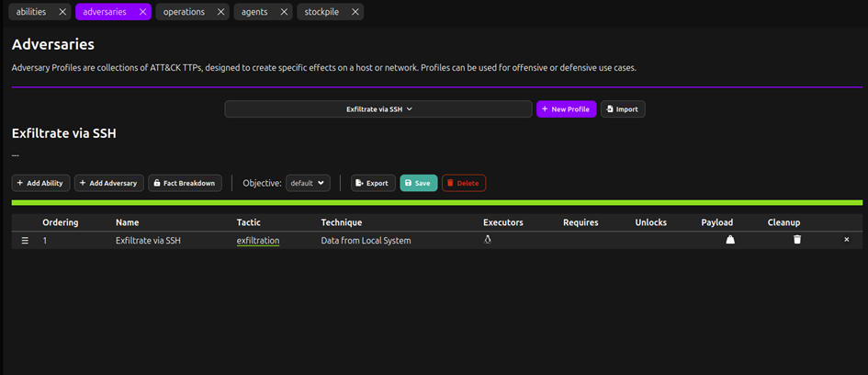Click the Linux executor penguin icon
868x375 pixels.
[488, 239]
